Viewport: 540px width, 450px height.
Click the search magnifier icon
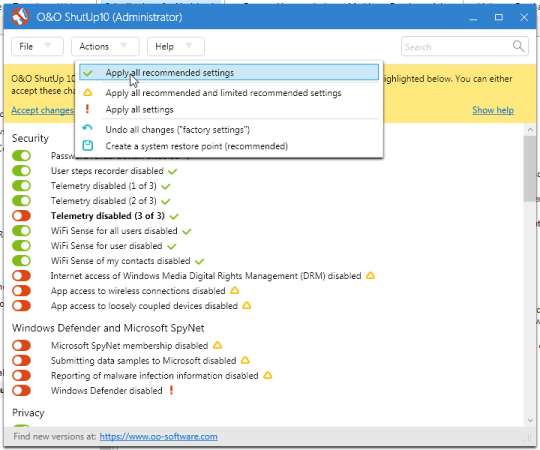click(518, 46)
